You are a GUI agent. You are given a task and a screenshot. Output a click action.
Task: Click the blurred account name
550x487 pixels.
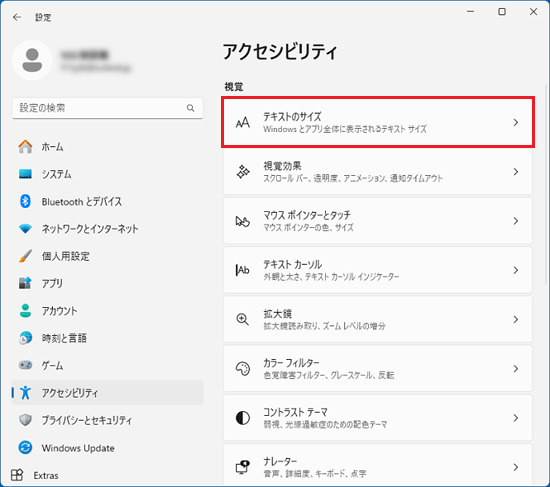click(x=84, y=55)
